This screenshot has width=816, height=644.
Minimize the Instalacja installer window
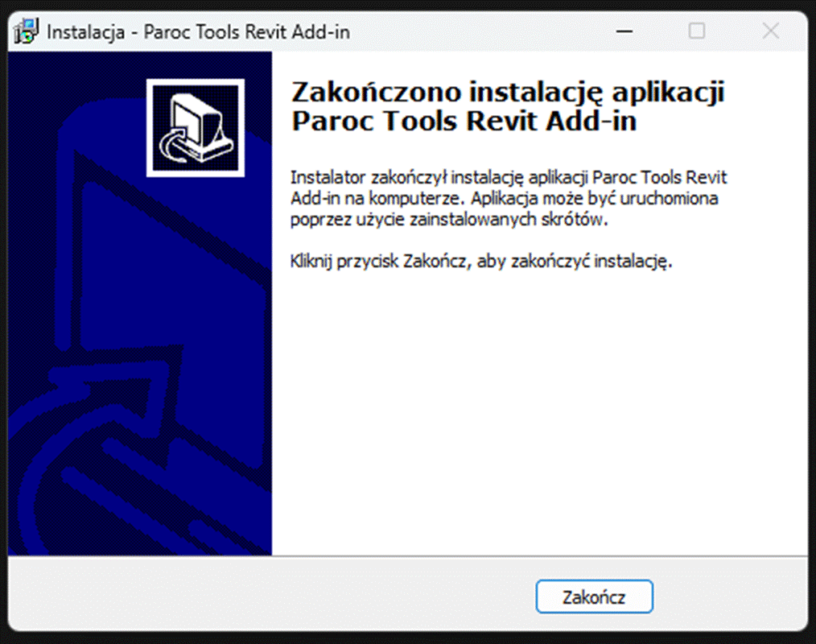624,32
